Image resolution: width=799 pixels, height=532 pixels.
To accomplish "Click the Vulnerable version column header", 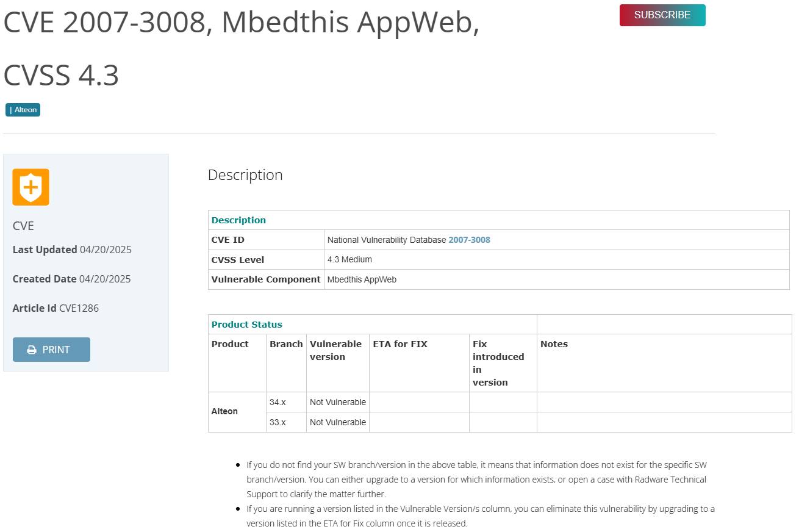I will point(336,350).
